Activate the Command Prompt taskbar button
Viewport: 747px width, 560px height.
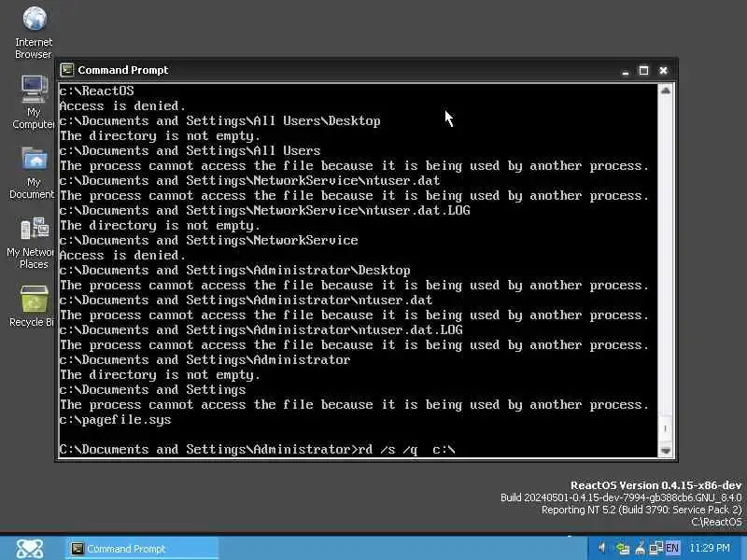(142, 549)
